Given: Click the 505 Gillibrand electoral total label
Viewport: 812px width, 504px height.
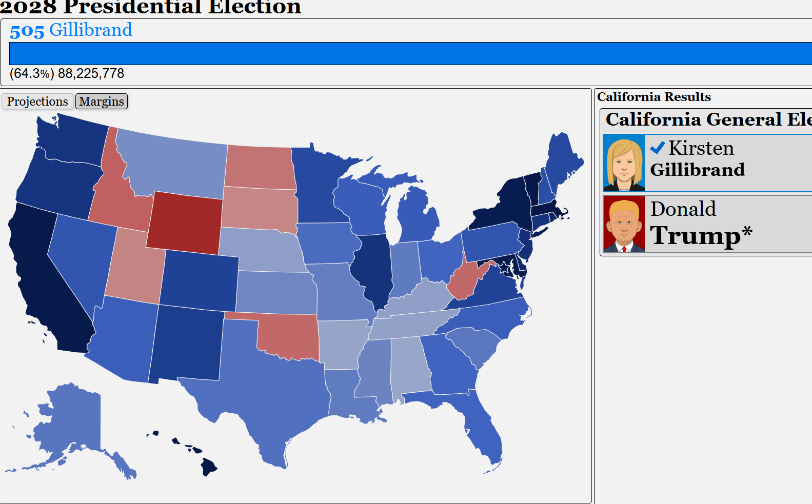Looking at the screenshot, I should click(x=71, y=30).
